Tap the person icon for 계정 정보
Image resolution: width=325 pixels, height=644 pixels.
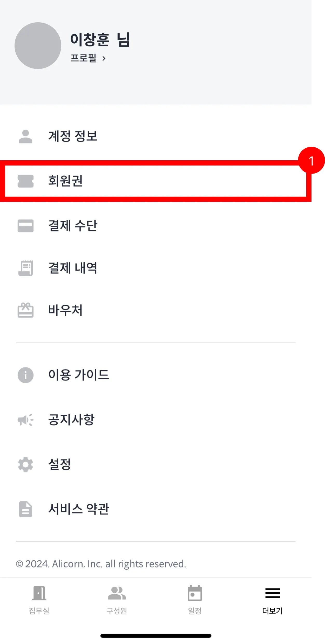25,136
